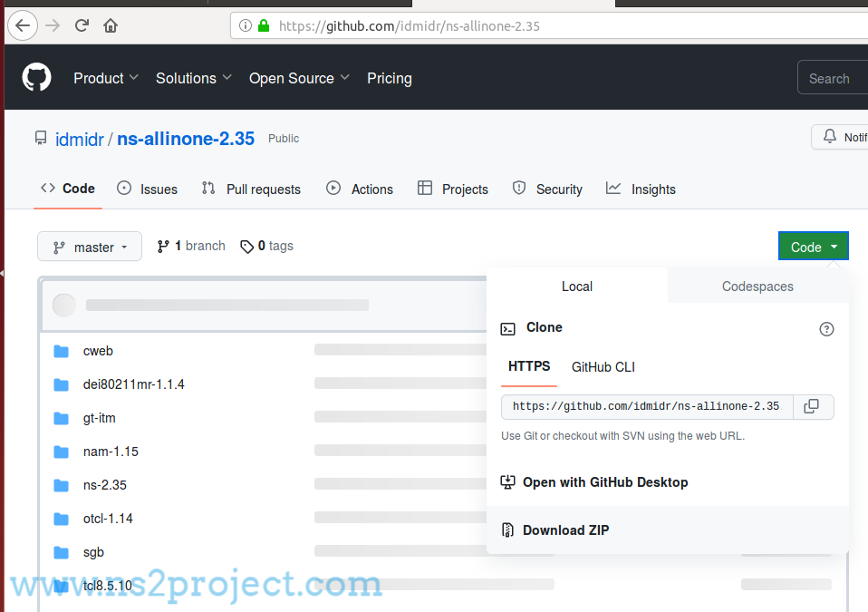Open the cweb folder
Image resolution: width=868 pixels, height=612 pixels.
pyautogui.click(x=98, y=351)
